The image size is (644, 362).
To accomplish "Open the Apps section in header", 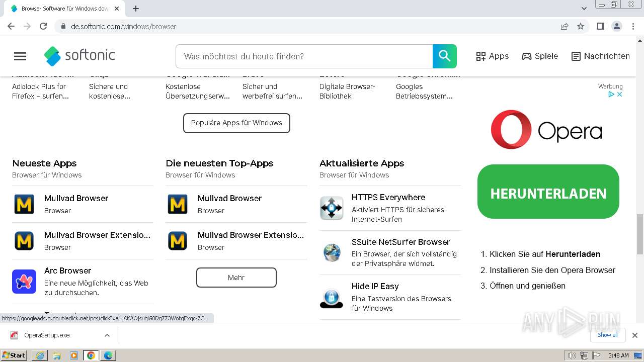I will 493,56.
